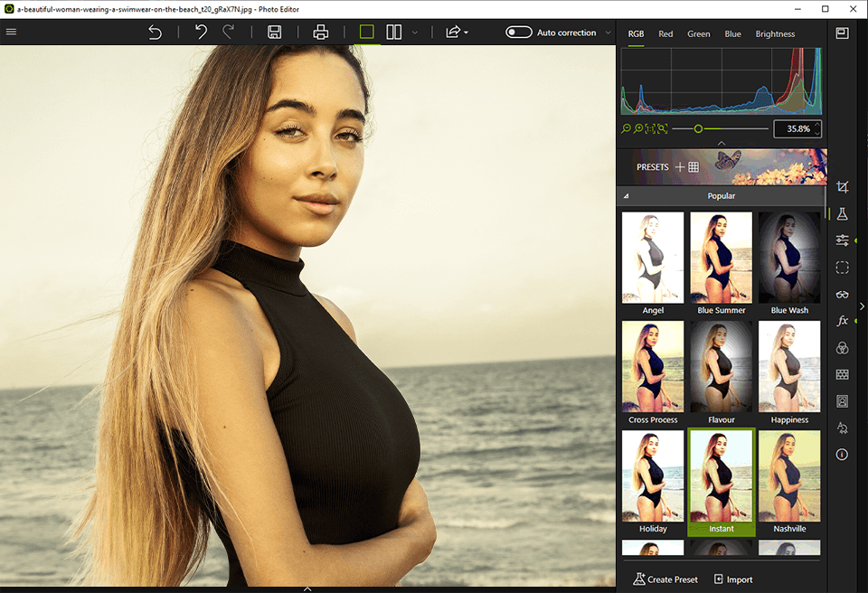The height and width of the screenshot is (593, 868).
Task: Select the Brightness histogram tab
Action: 775,34
